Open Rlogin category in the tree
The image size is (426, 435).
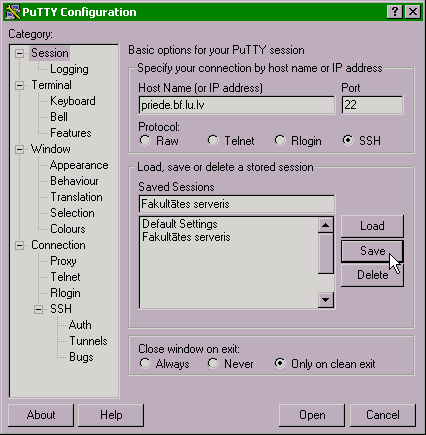(65, 293)
